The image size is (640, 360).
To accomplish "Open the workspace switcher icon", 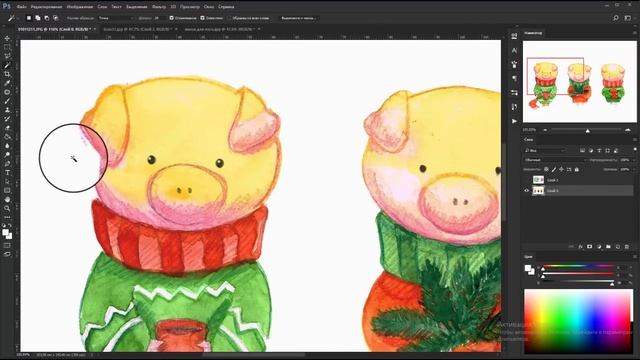I will click(x=628, y=18).
